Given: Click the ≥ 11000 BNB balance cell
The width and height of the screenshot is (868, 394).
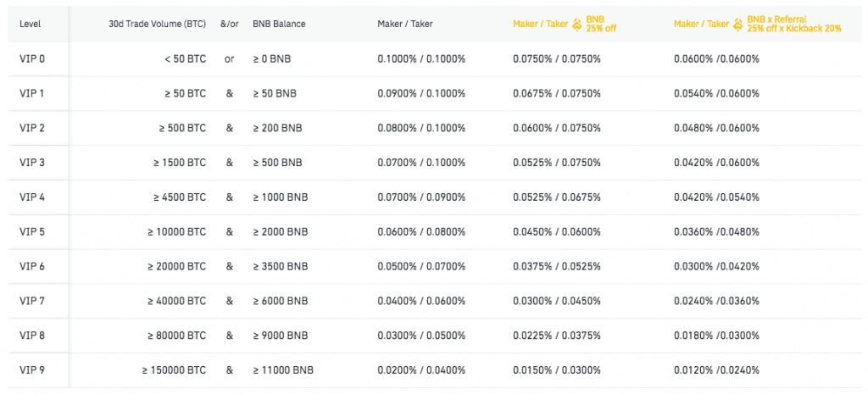Looking at the screenshot, I should tap(283, 370).
